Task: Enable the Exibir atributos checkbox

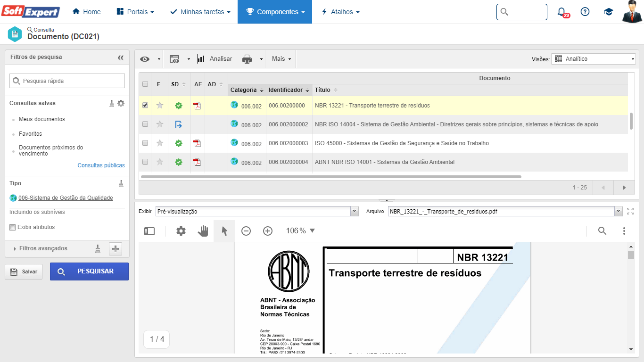Action: coord(13,228)
